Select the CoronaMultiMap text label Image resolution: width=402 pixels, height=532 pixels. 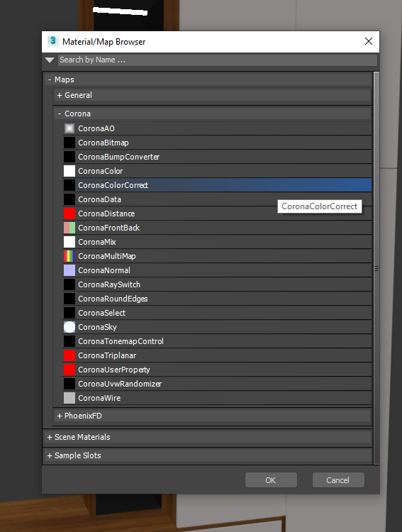coord(107,256)
